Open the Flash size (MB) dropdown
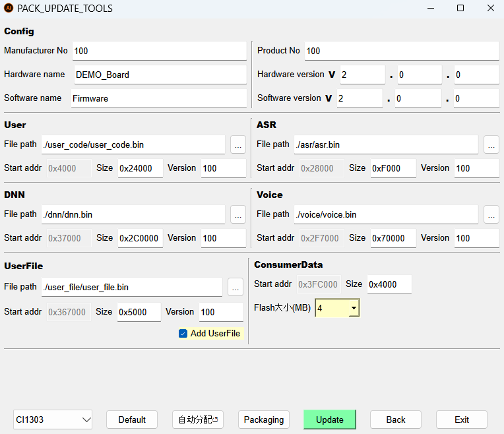Screen dimensions: 504x434 pyautogui.click(x=354, y=308)
